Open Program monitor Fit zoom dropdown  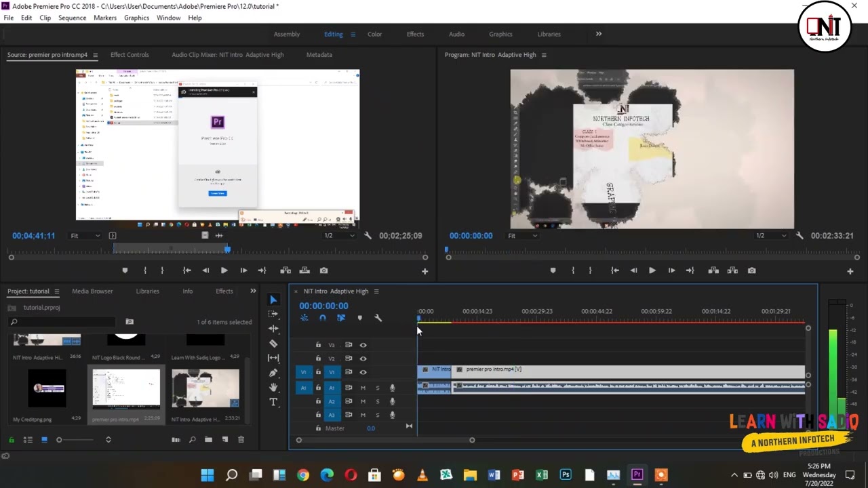523,235
